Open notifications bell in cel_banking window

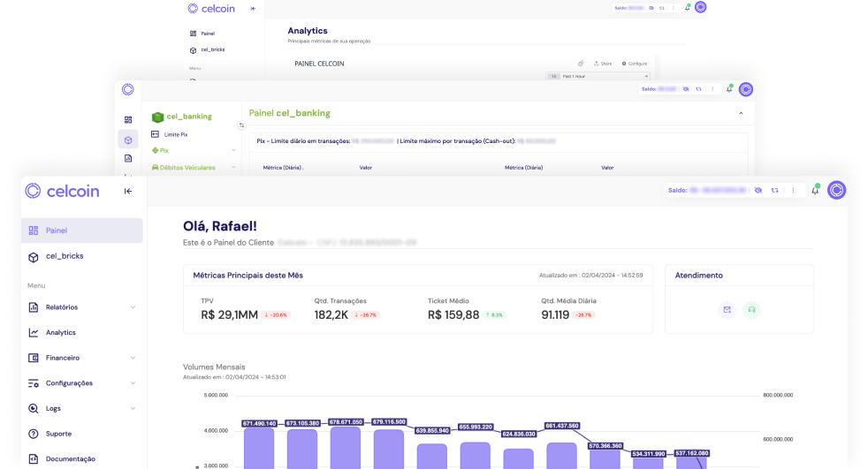(x=729, y=88)
